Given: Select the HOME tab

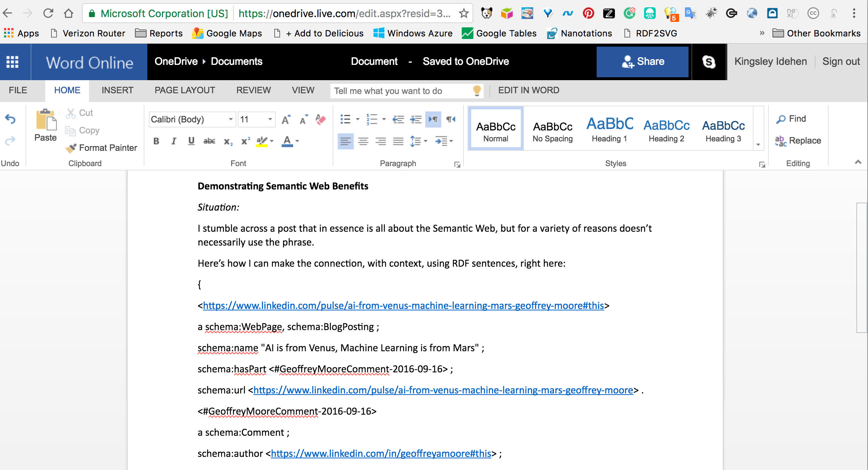Looking at the screenshot, I should [67, 90].
